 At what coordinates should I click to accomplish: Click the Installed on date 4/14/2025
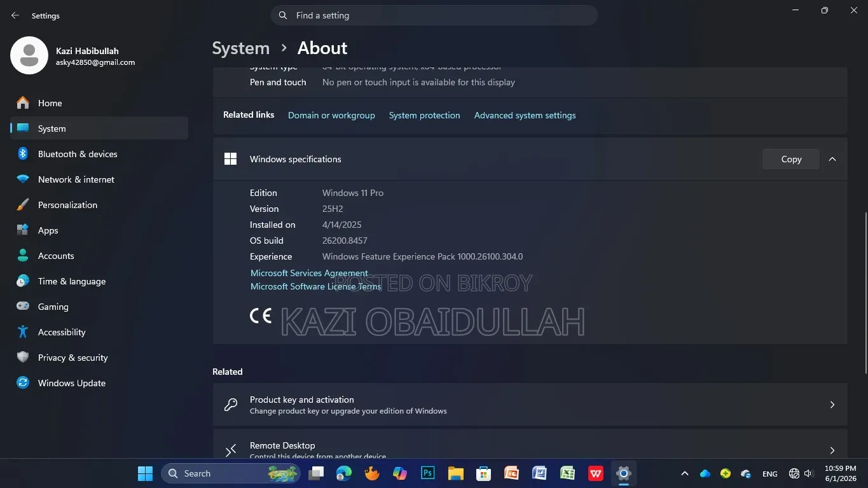pos(341,225)
